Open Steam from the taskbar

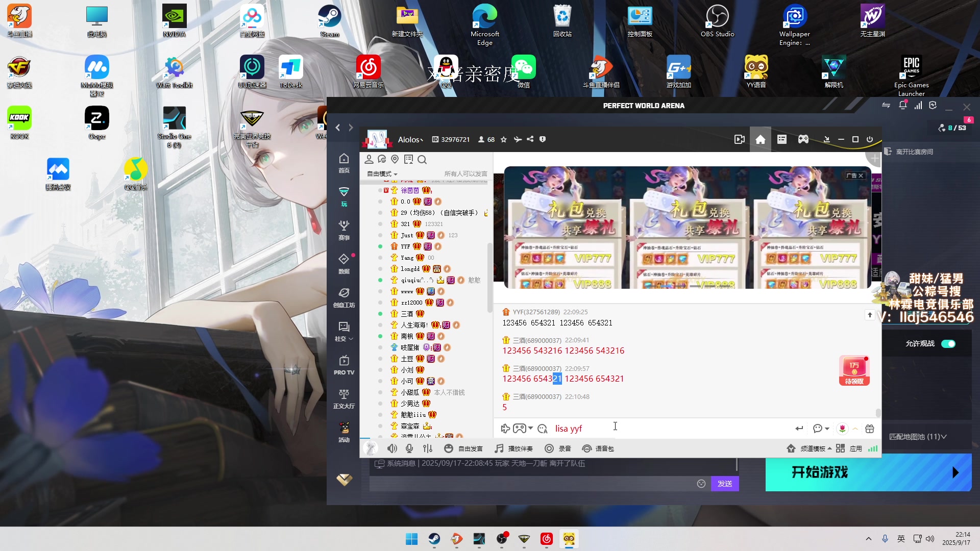click(434, 539)
